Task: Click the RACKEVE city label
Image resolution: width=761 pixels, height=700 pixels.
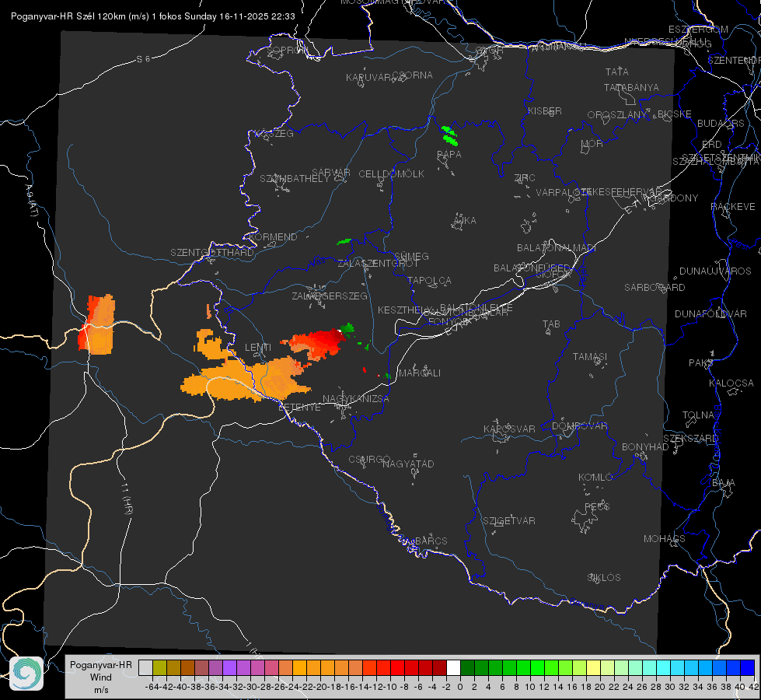Action: 733,207
